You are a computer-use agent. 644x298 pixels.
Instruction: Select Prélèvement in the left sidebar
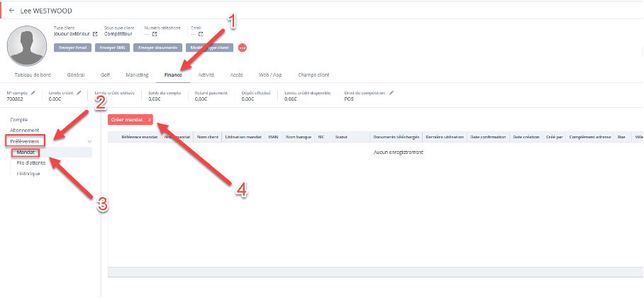(25, 141)
